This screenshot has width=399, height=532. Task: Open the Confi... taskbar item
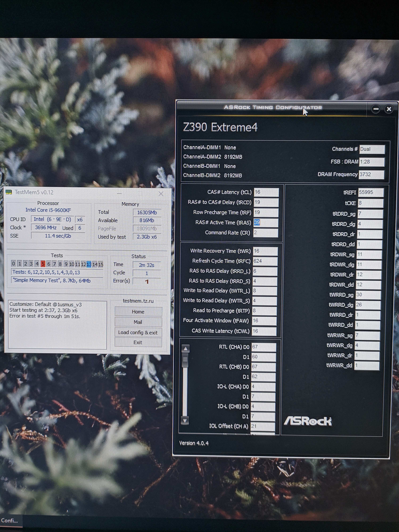(10, 521)
